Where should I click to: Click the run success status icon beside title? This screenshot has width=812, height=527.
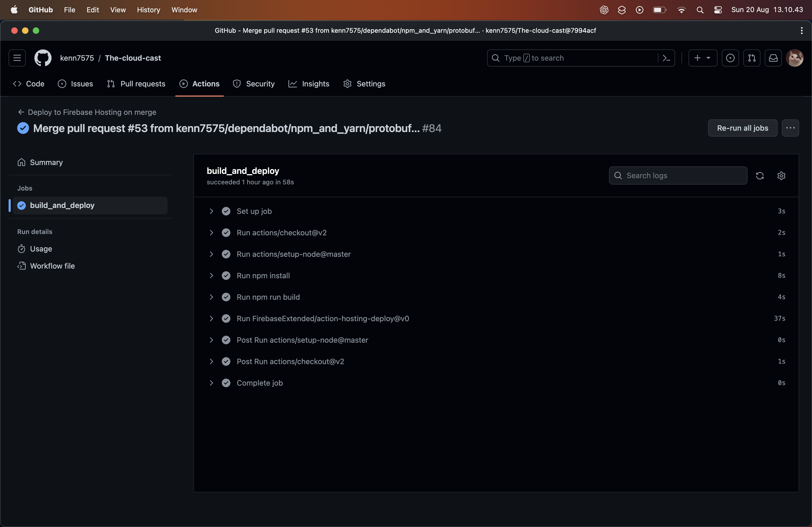click(23, 128)
